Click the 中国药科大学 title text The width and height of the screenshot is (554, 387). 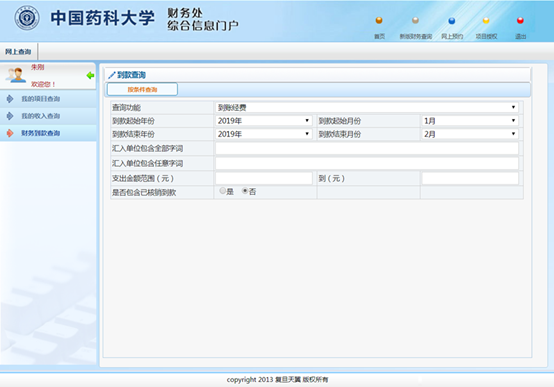tap(102, 18)
